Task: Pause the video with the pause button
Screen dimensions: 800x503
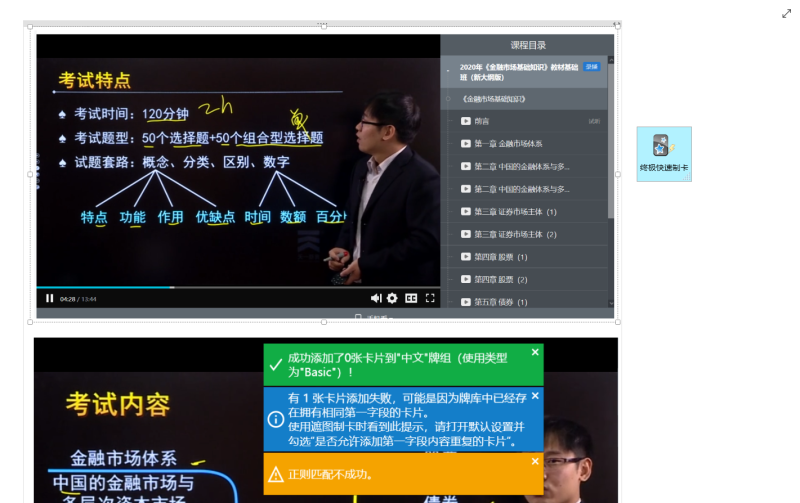Action: (x=49, y=298)
